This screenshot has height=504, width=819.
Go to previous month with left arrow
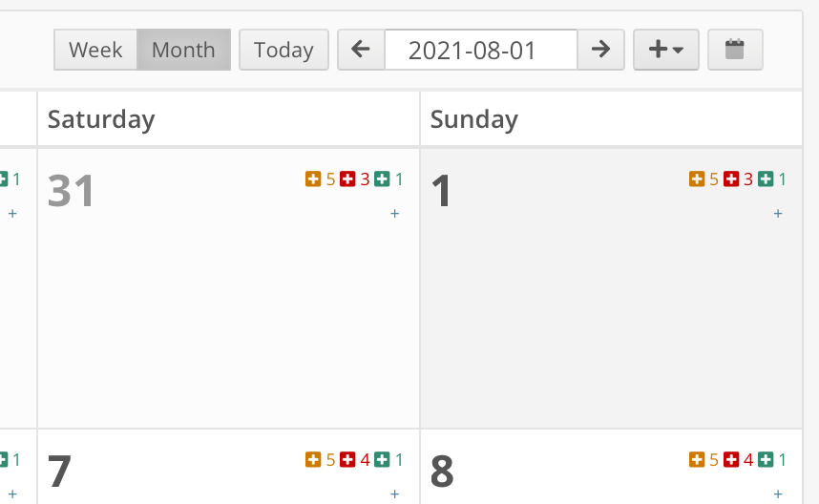pos(361,50)
